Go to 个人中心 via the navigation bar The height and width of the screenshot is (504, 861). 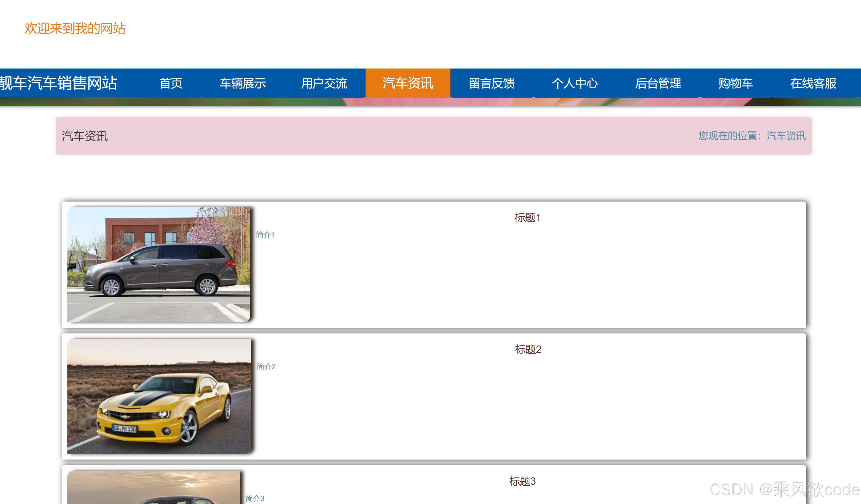tap(575, 83)
